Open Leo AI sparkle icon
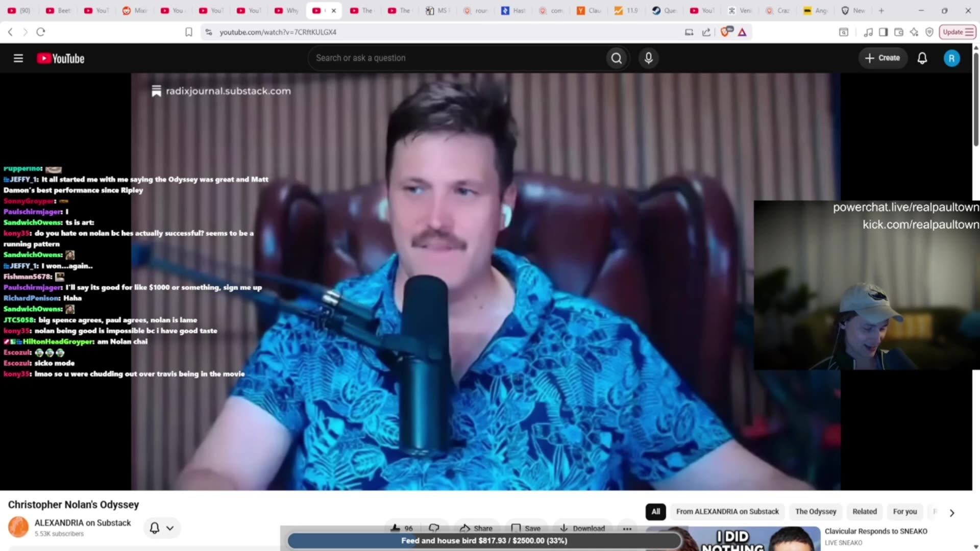Viewport: 980px width, 551px height. coord(914,32)
